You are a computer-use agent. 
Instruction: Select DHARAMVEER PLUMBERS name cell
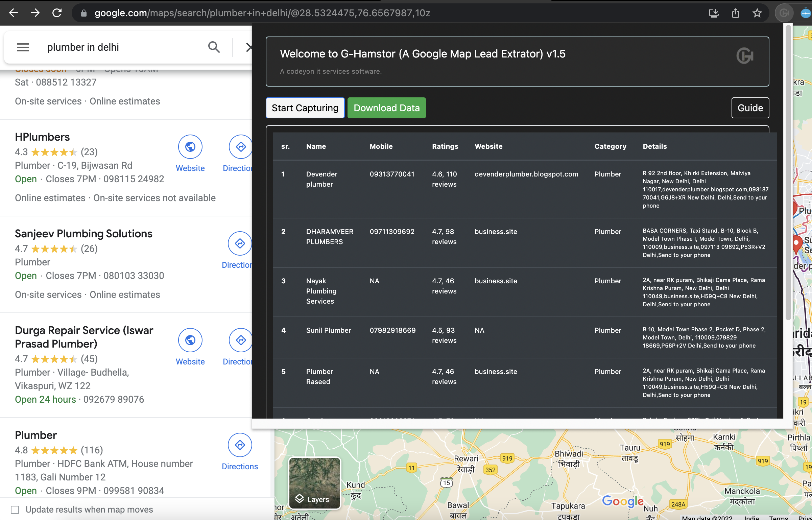tap(330, 237)
